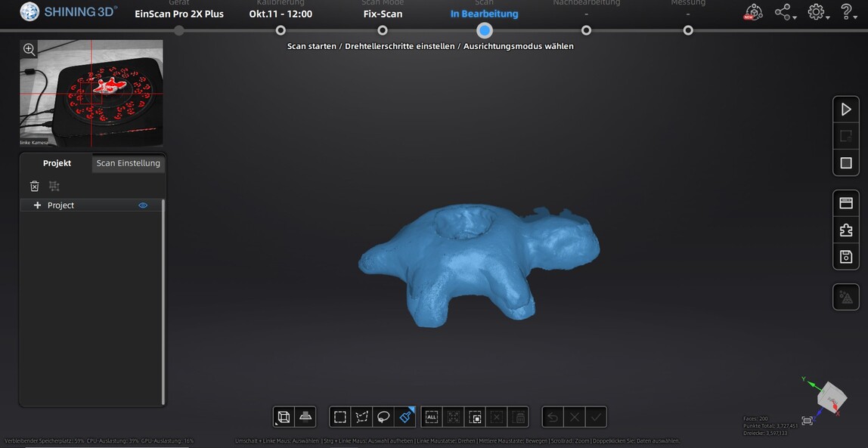
Task: Click the dimmed expand-arrows selection icon
Action: click(454, 417)
